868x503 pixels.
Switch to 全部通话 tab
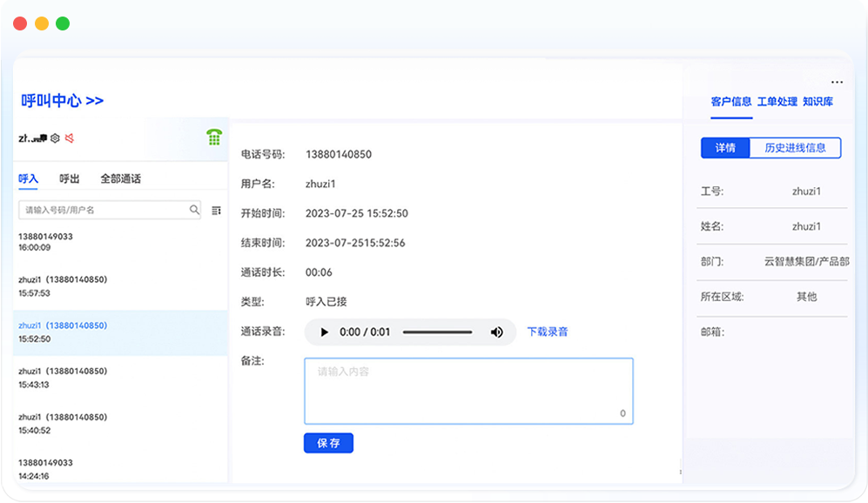[120, 179]
